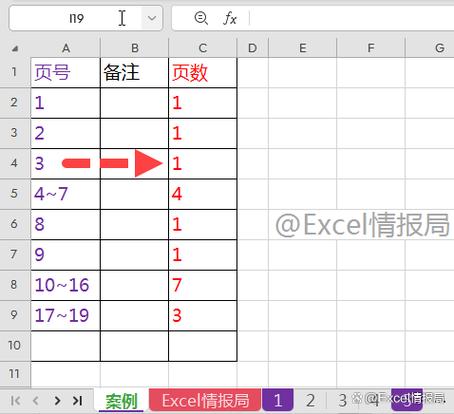This screenshot has height=414, width=454.
Task: Select row 4 header
Action: pyautogui.click(x=15, y=163)
